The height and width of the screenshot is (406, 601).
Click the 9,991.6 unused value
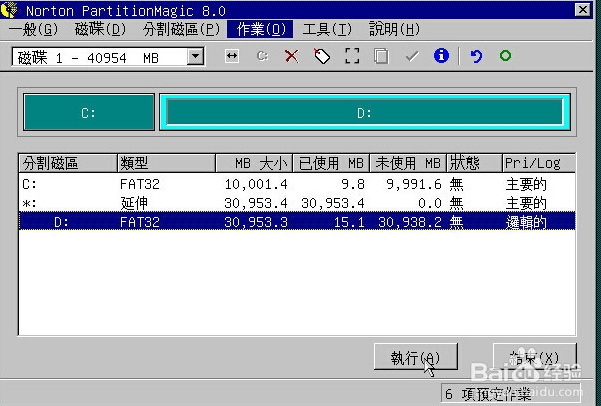point(414,184)
